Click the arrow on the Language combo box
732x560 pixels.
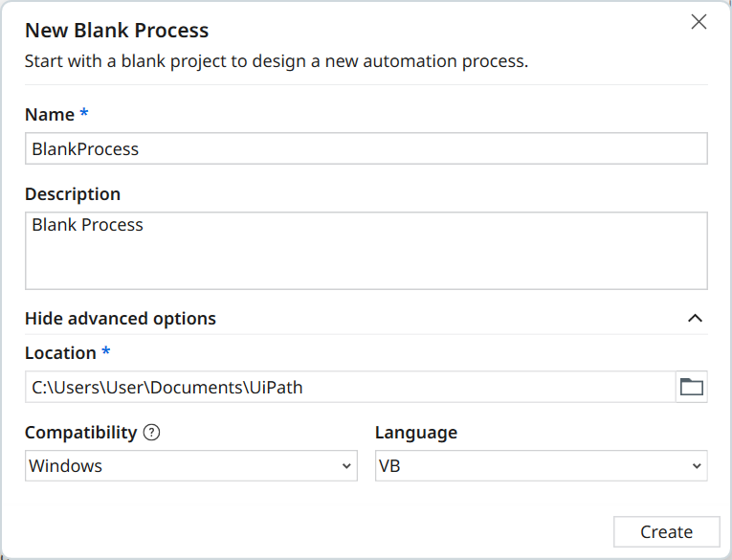point(697,466)
